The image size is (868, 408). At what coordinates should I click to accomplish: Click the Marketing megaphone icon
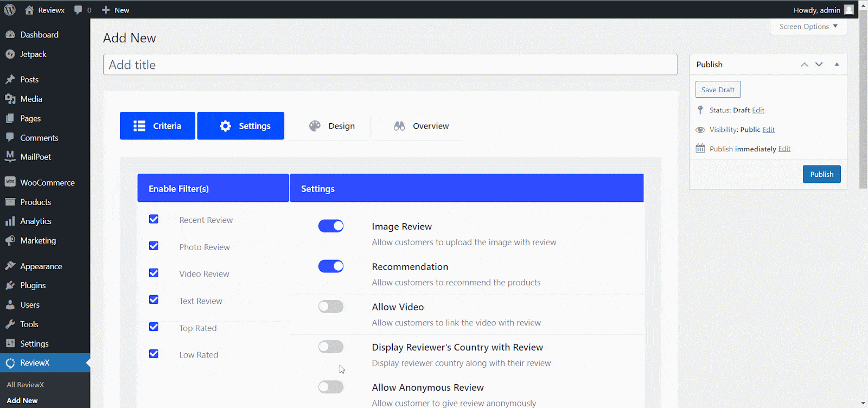(10, 240)
